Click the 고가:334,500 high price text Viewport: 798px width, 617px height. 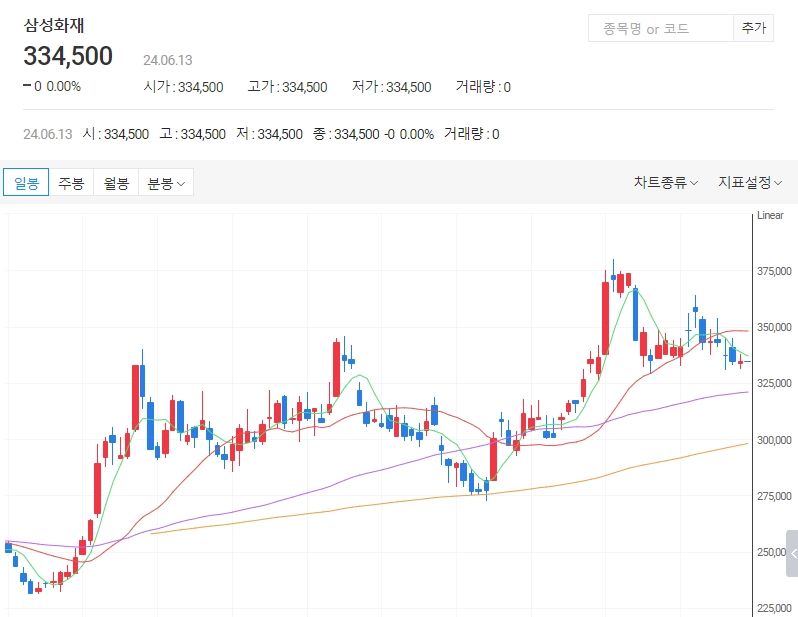[288, 87]
